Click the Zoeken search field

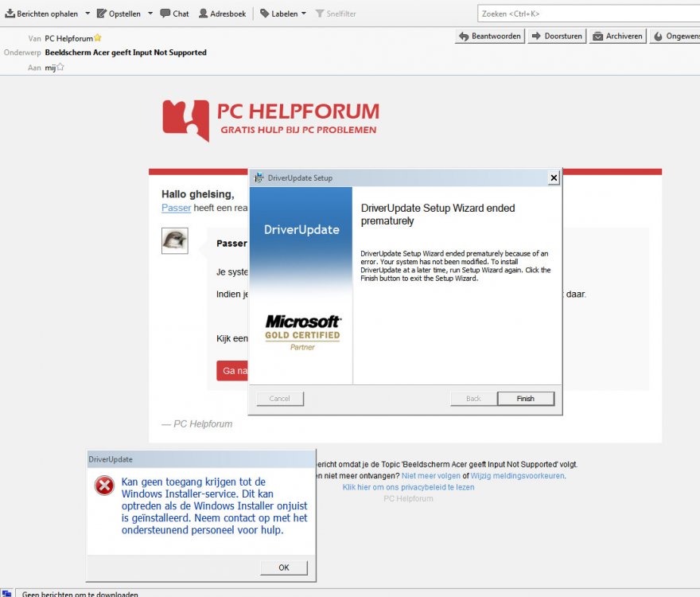coord(589,14)
